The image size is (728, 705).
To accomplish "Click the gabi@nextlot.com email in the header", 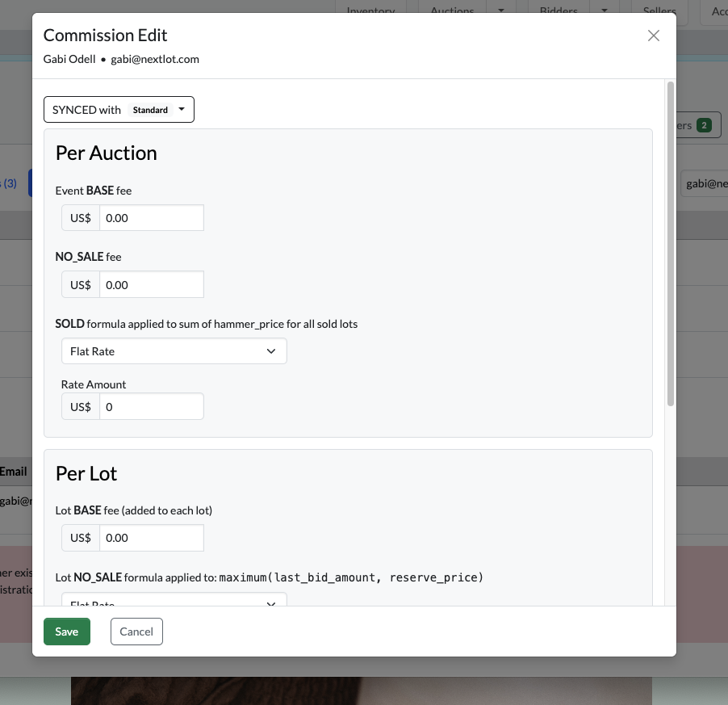I will [155, 60].
